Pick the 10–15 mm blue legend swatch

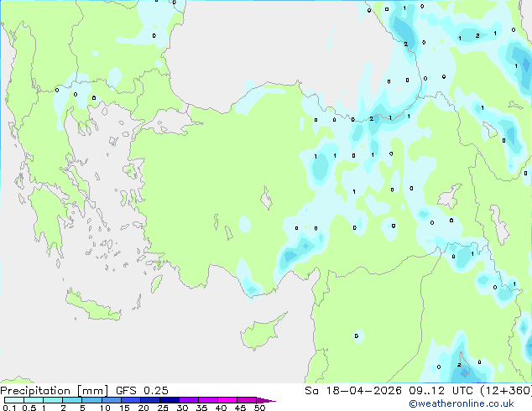(111, 400)
